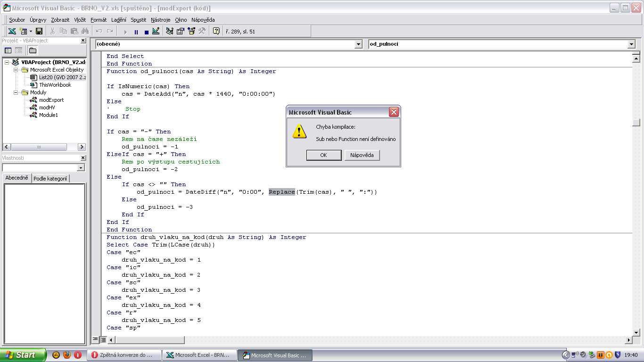Click OK in the error dialog
Viewport: 644px width, 362px height.
323,155
